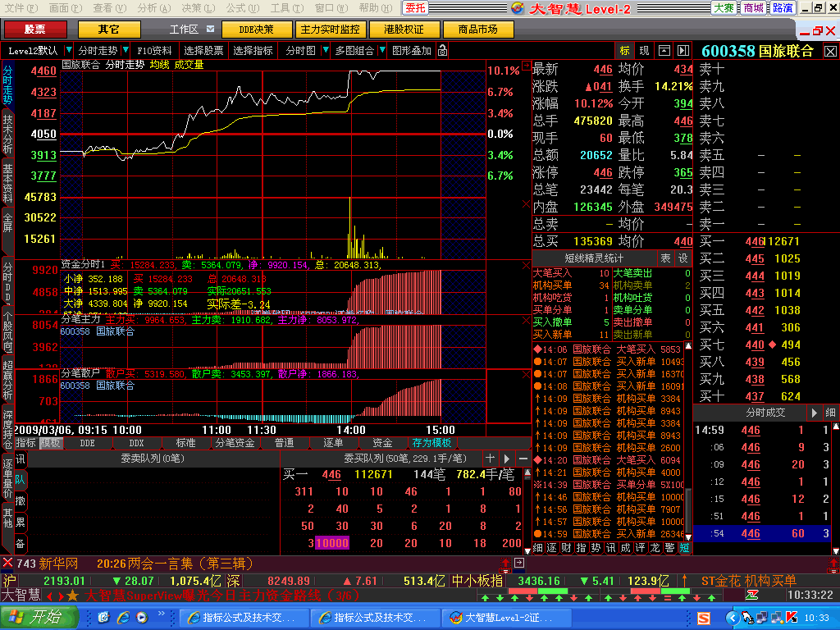Select the 短 bottom tab icon
Screen dimensions: 840x630
(684, 548)
